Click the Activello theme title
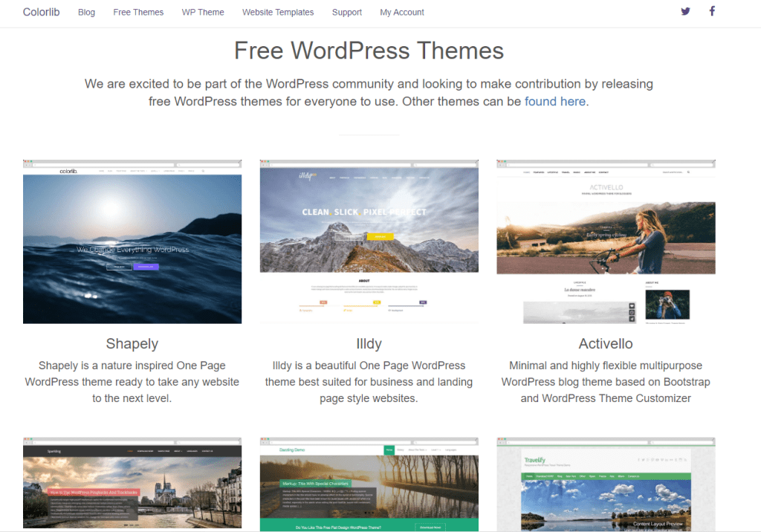 coord(606,344)
